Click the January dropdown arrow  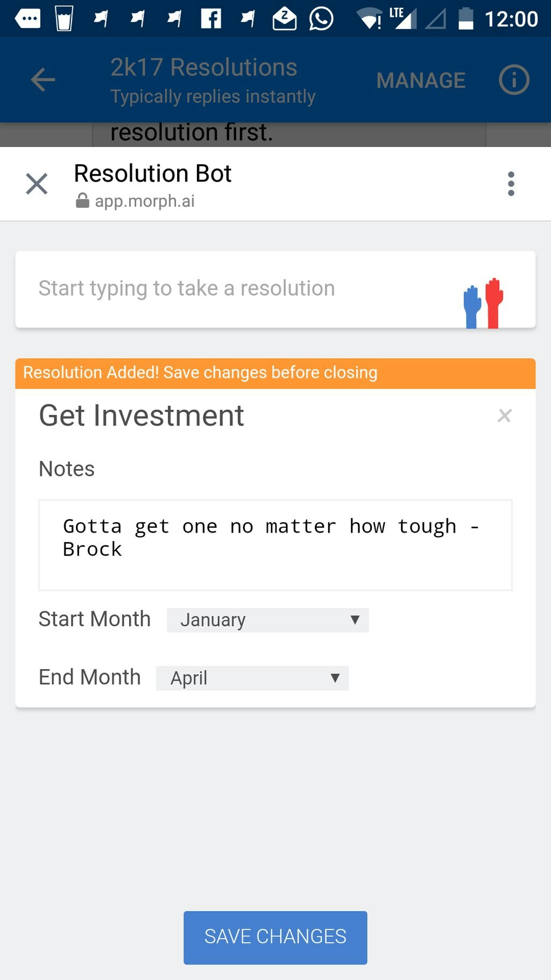(x=355, y=620)
